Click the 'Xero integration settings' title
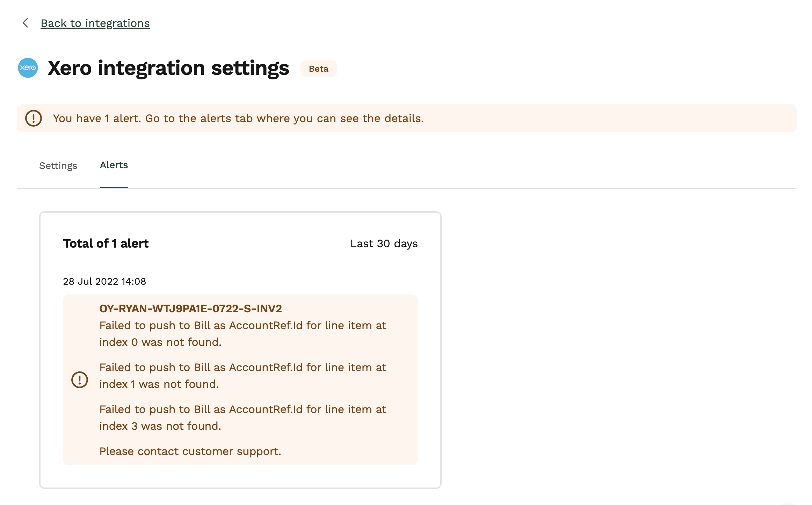Viewport: 812px width, 505px height. [168, 68]
